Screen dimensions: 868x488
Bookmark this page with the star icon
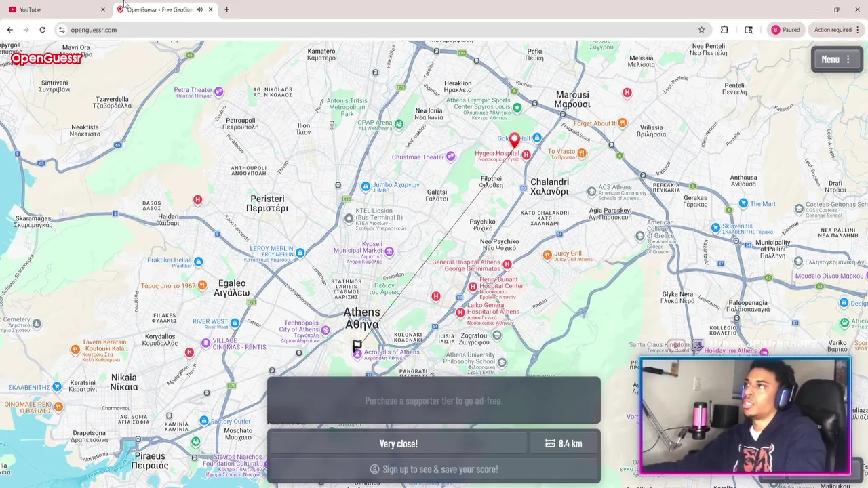(x=701, y=30)
